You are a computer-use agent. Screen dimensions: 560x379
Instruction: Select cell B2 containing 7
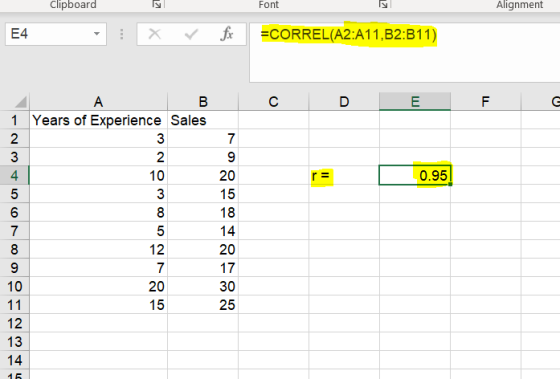203,139
